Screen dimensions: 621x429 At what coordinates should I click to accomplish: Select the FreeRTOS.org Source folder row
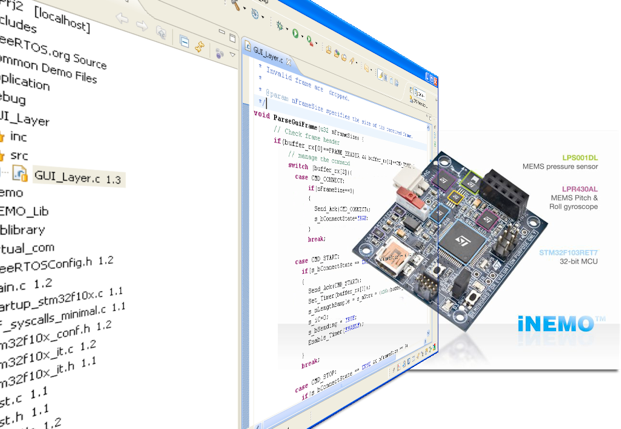click(51, 51)
